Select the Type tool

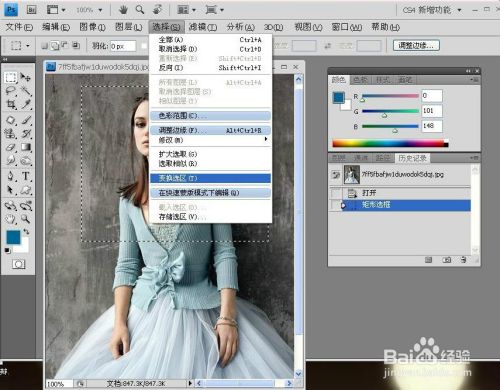[x=26, y=176]
